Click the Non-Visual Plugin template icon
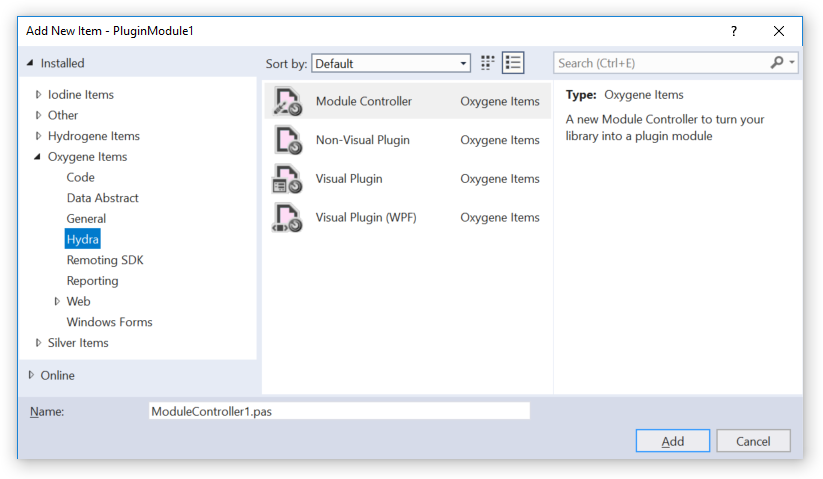Viewport: 823px width, 479px height. (288, 140)
